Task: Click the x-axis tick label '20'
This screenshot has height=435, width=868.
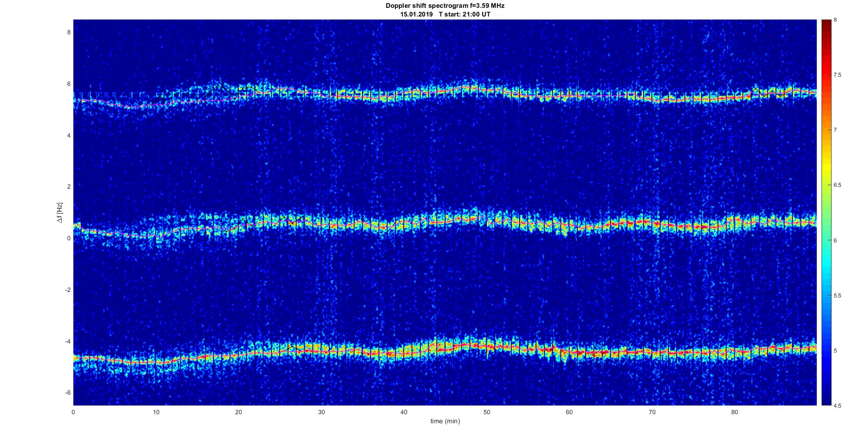Action: (239, 412)
